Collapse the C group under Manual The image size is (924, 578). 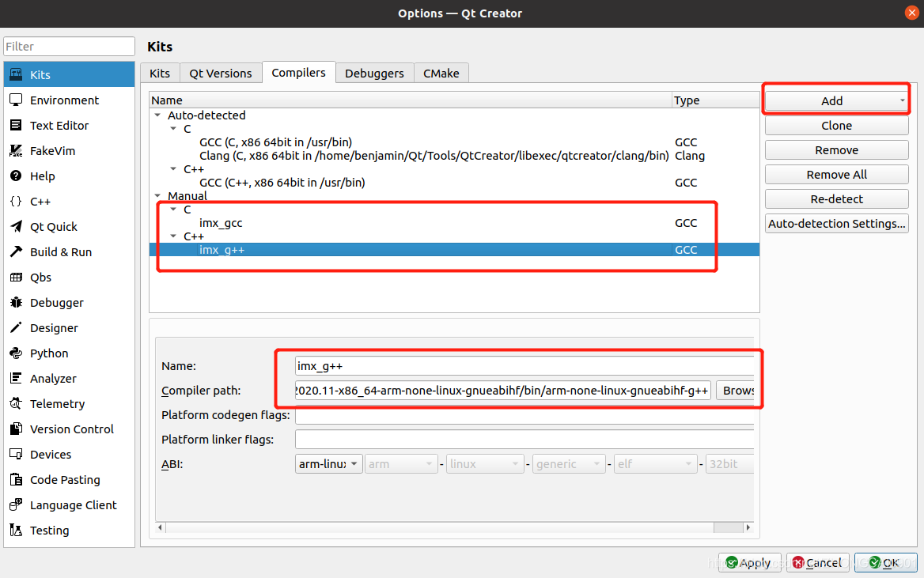[173, 210]
